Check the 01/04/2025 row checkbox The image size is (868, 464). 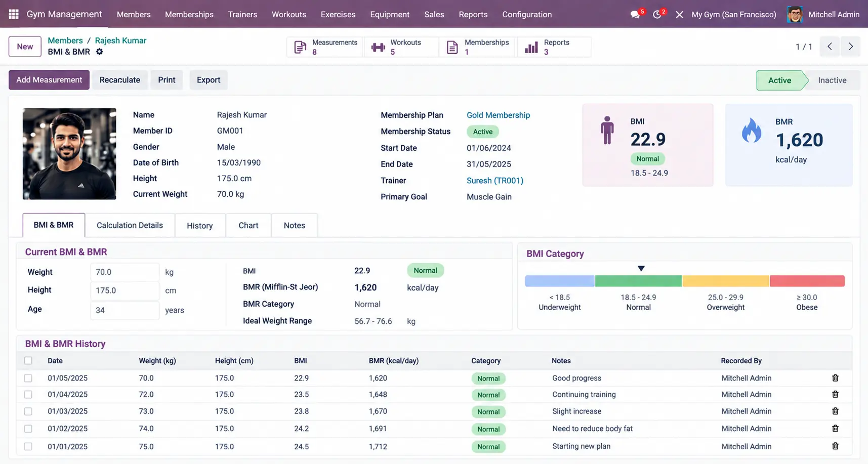[28, 395]
